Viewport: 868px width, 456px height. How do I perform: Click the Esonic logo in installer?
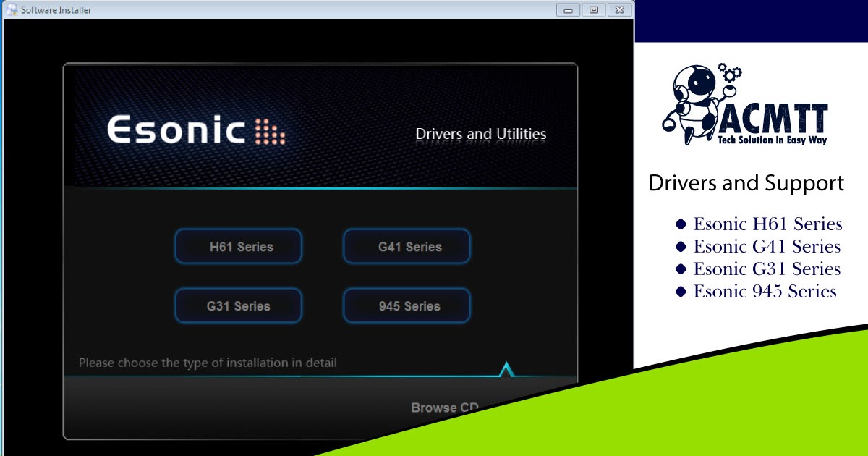tap(197, 131)
